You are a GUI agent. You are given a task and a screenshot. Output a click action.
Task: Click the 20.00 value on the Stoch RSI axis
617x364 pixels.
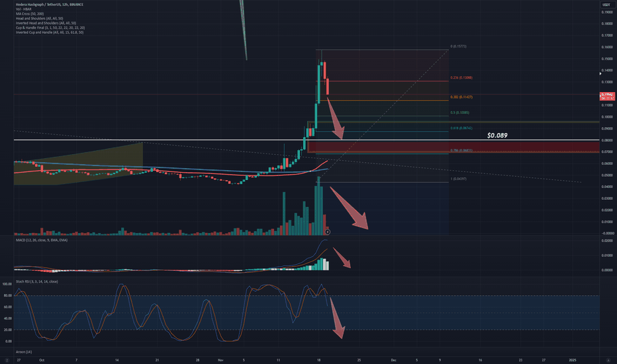coord(8,330)
